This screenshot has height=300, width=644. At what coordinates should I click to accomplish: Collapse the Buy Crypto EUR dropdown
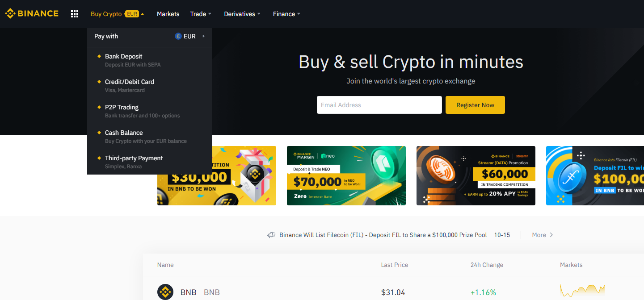point(117,14)
